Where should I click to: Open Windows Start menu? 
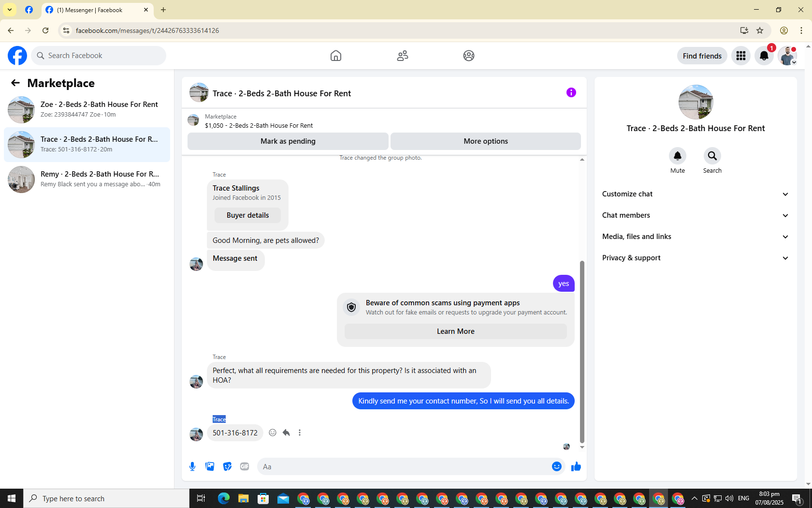pos(12,498)
